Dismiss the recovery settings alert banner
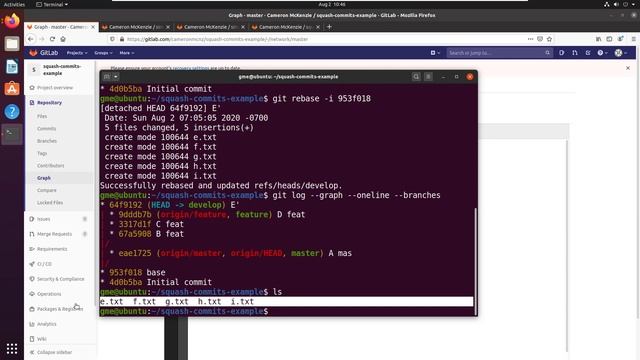Screen dimensions: 640x360 pos(628,68)
